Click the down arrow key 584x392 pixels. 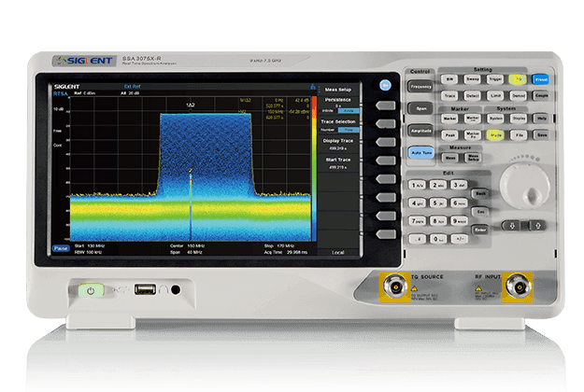click(512, 225)
